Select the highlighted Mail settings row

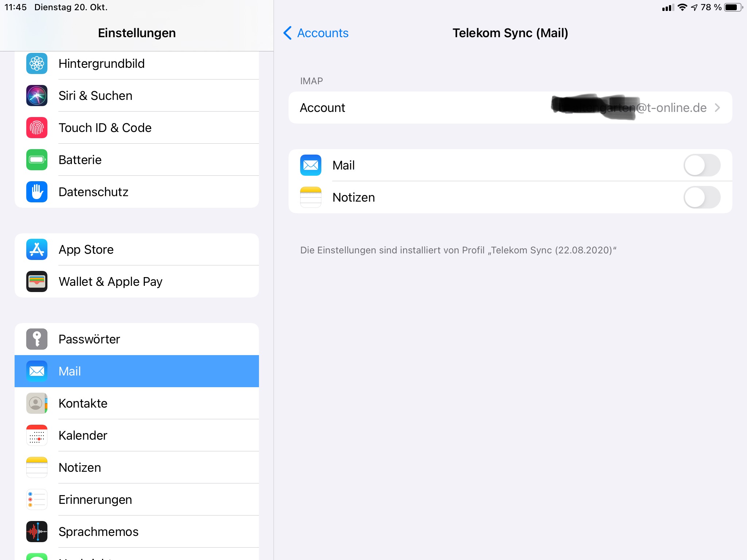click(x=137, y=371)
